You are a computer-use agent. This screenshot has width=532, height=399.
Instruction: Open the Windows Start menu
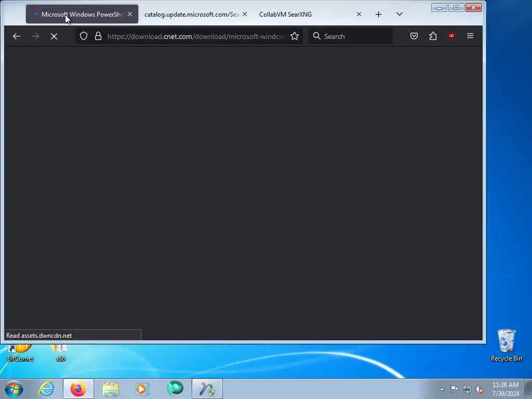(14, 389)
